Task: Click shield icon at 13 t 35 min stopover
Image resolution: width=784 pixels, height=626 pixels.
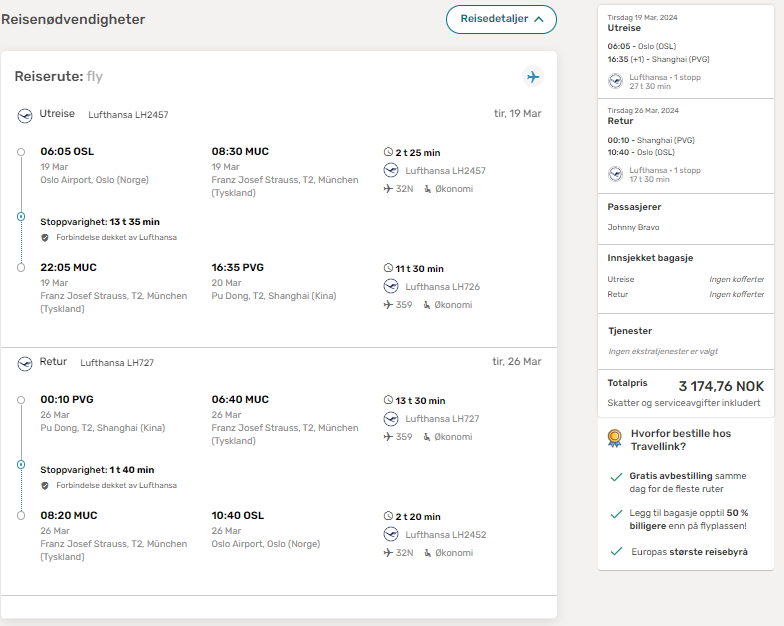Action: [x=45, y=238]
